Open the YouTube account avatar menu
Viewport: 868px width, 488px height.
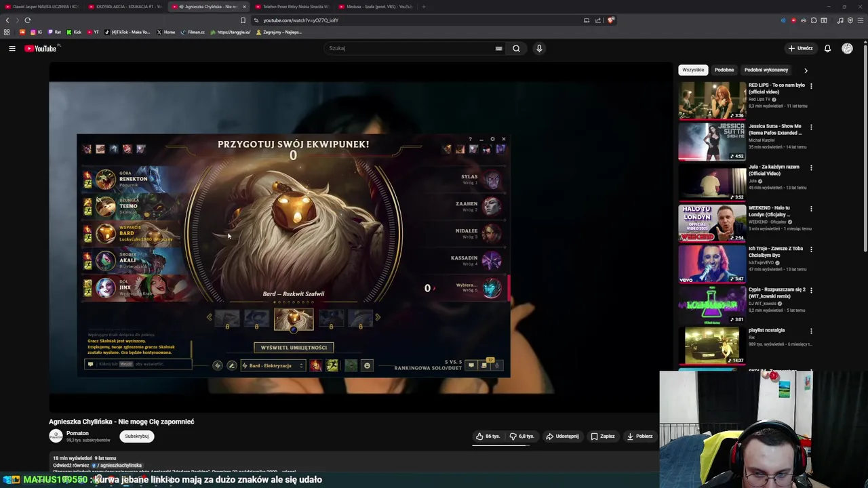click(x=847, y=48)
